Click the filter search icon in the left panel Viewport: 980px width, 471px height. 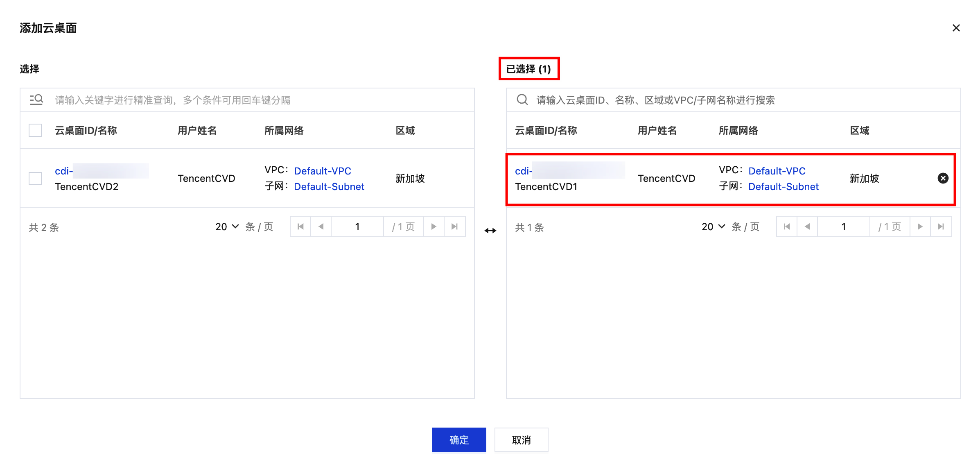click(x=36, y=100)
